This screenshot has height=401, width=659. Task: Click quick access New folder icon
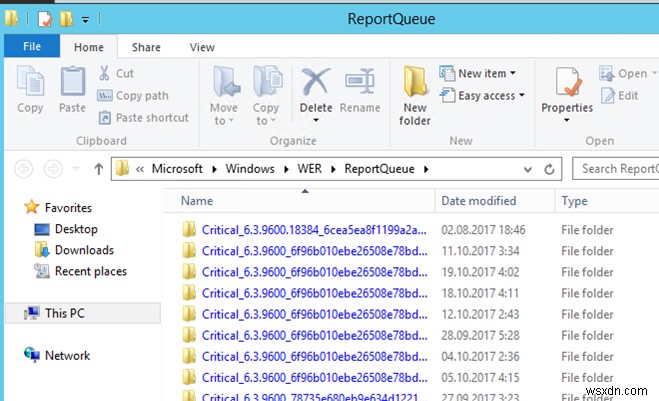click(x=66, y=18)
